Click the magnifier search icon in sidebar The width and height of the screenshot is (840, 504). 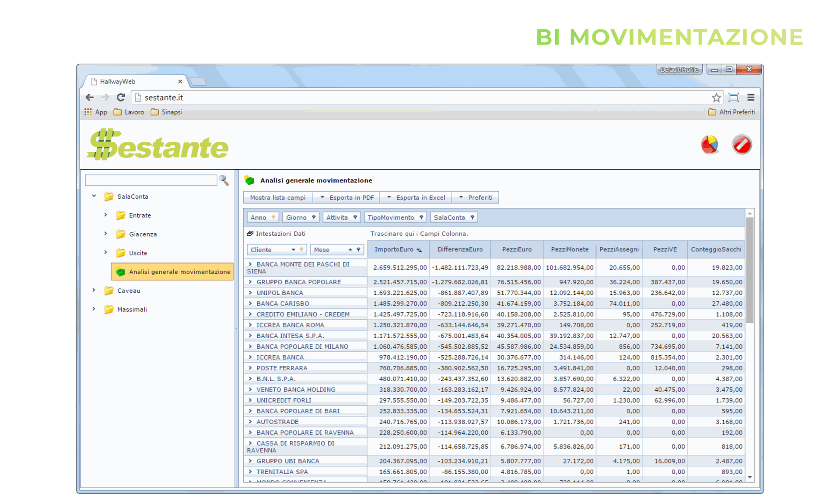click(x=224, y=180)
